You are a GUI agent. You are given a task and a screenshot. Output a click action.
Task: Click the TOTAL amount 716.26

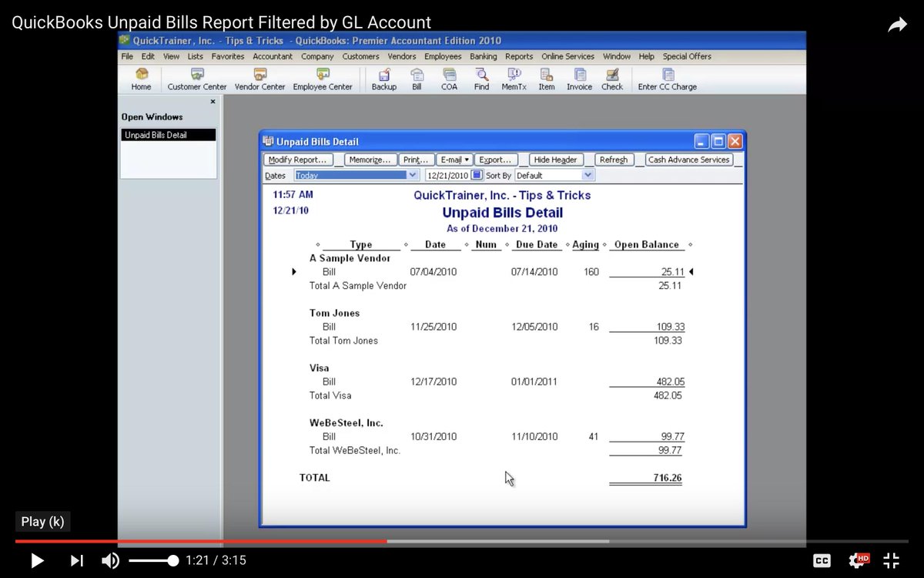[668, 478]
